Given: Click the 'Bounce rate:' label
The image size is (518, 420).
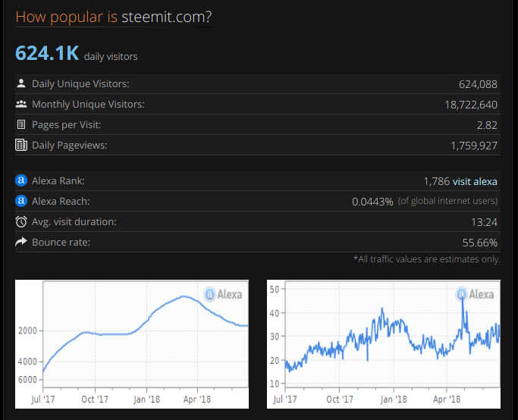Looking at the screenshot, I should pyautogui.click(x=61, y=243).
